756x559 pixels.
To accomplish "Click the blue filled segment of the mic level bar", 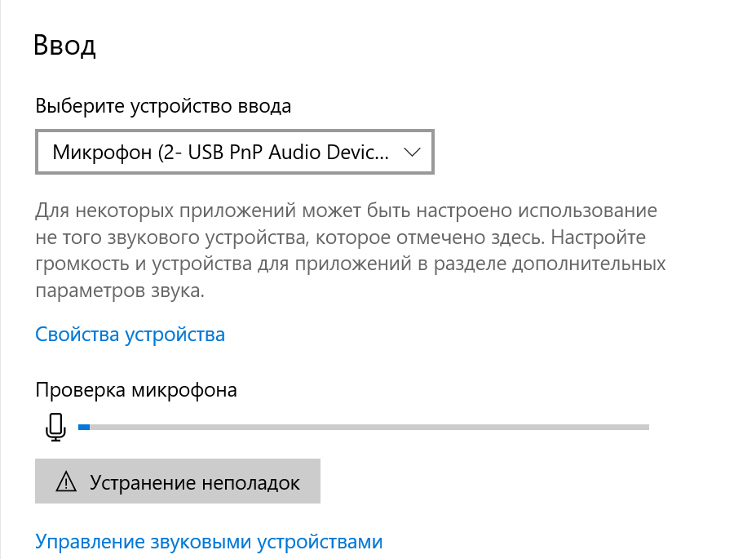I will pos(83,425).
